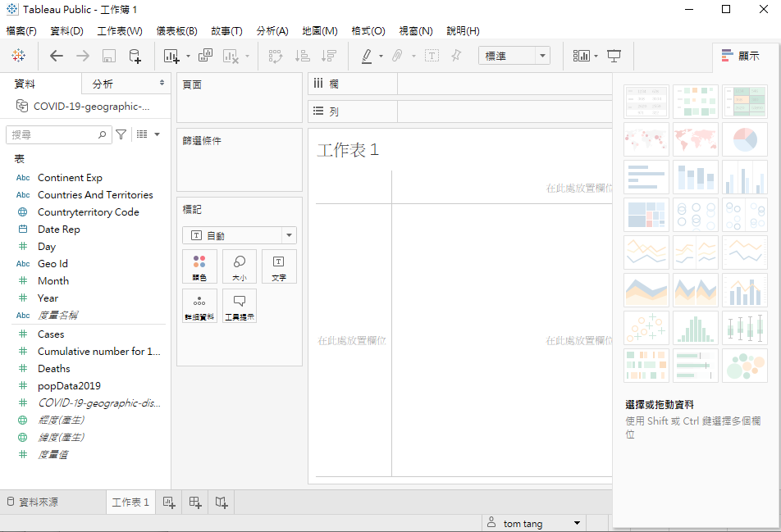
Task: Expand the new worksheet dropdown arrow
Action: click(188, 57)
